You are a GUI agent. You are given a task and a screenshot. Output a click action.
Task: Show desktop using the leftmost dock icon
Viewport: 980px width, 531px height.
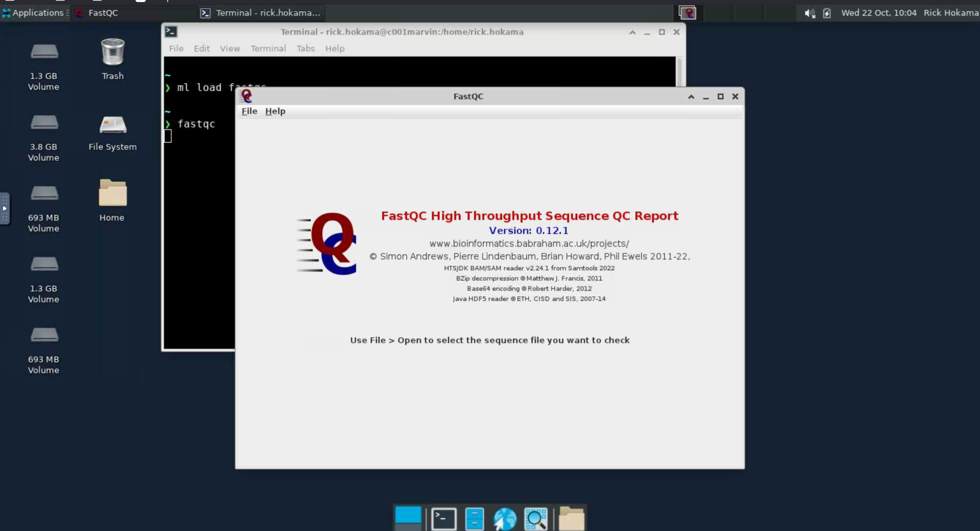[408, 517]
